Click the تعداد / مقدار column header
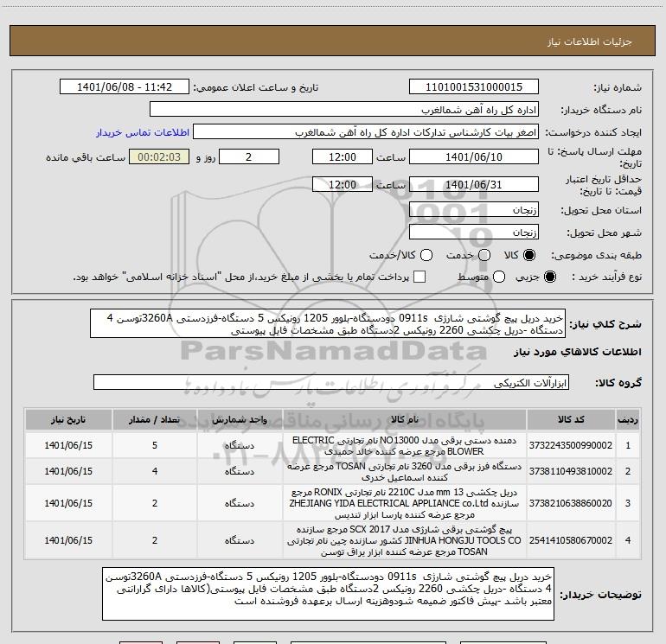This screenshot has width=666, height=644. pyautogui.click(x=155, y=419)
